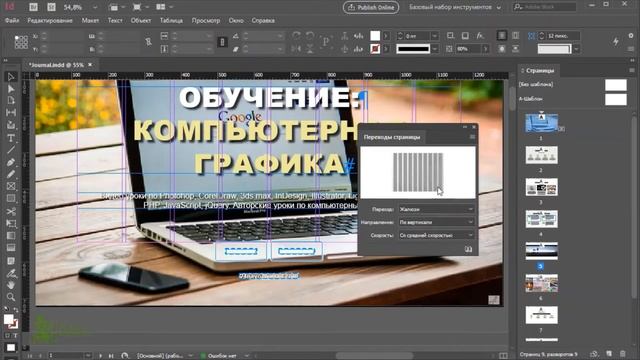This screenshot has height=360, width=640.
Task: Apply transition to all spreads icon
Action: click(x=468, y=249)
